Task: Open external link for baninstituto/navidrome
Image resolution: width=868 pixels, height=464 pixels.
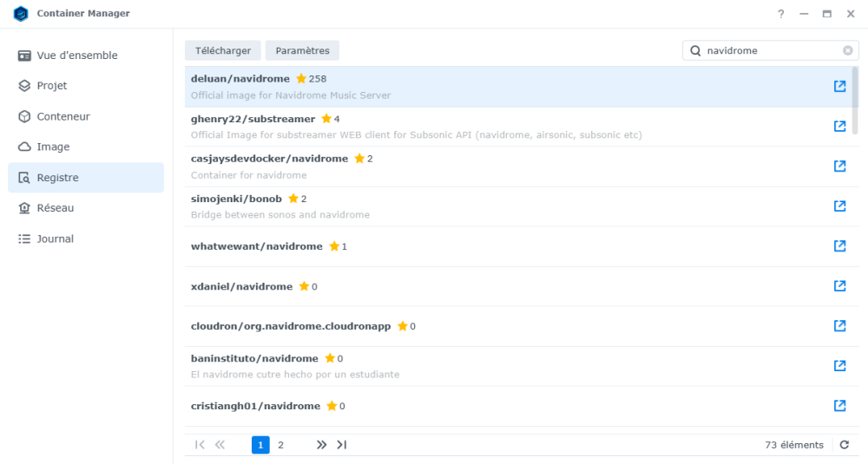Action: tap(839, 365)
